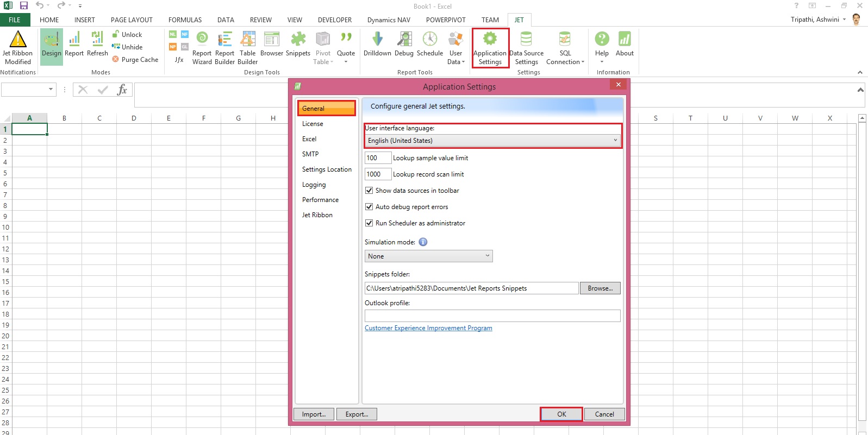Image resolution: width=868 pixels, height=435 pixels.
Task: Toggle Auto debug report errors checkbox
Action: (x=369, y=207)
